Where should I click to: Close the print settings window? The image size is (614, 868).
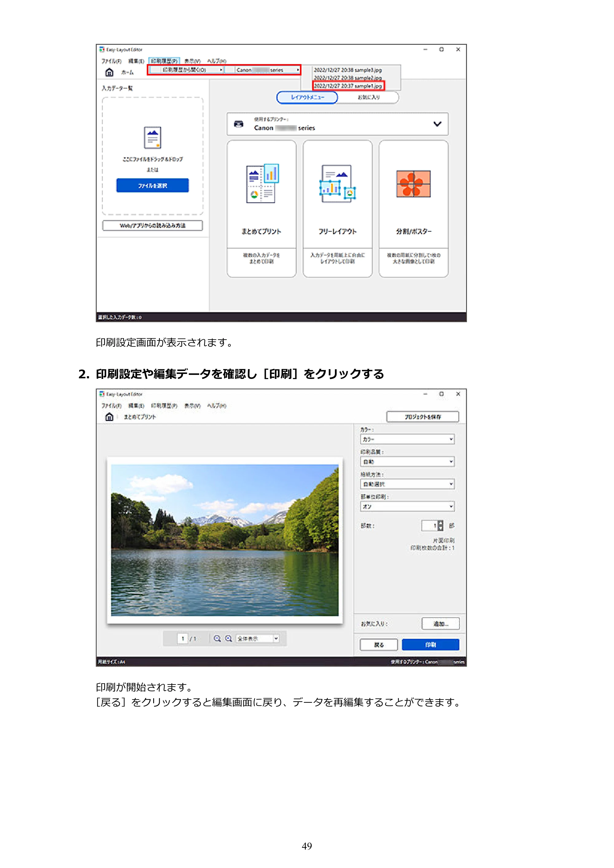click(458, 394)
